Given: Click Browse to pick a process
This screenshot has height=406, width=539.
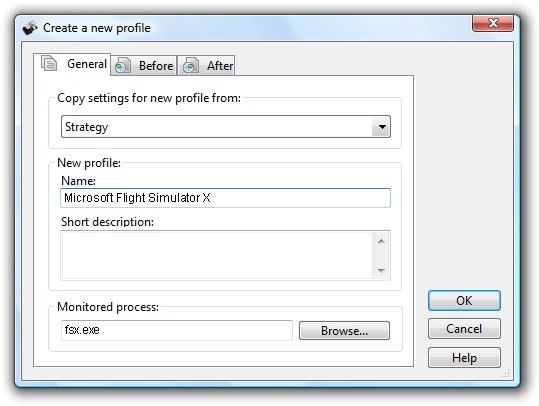Looking at the screenshot, I should pos(344,331).
